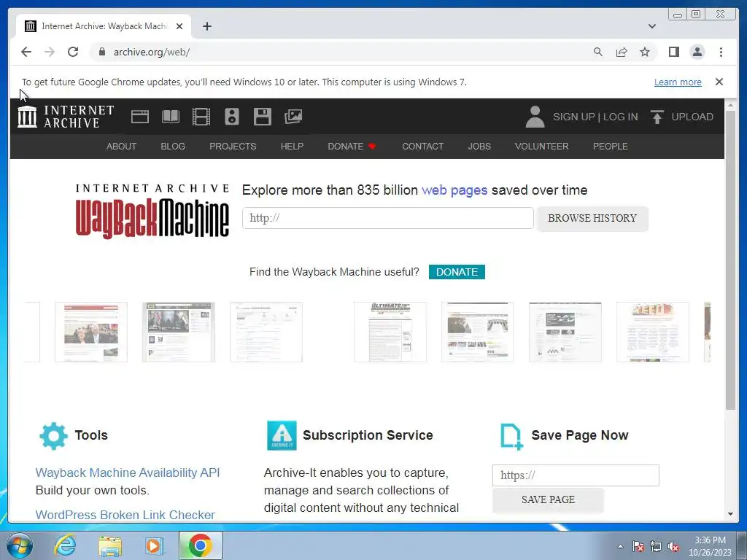The width and height of the screenshot is (747, 560).
Task: Open the HELP menu item
Action: tap(292, 146)
